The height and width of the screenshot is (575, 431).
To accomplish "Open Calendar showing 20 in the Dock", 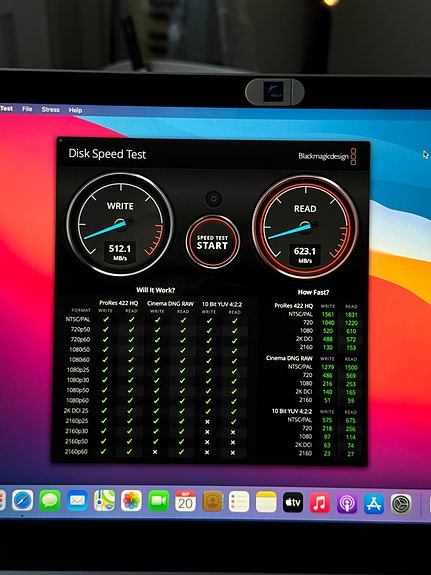I will pyautogui.click(x=186, y=501).
